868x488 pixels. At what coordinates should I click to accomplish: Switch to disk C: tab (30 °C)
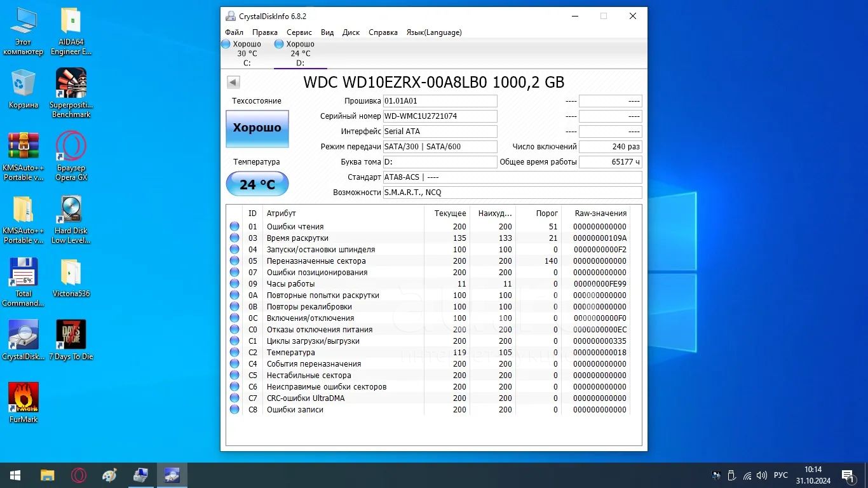[x=247, y=53]
